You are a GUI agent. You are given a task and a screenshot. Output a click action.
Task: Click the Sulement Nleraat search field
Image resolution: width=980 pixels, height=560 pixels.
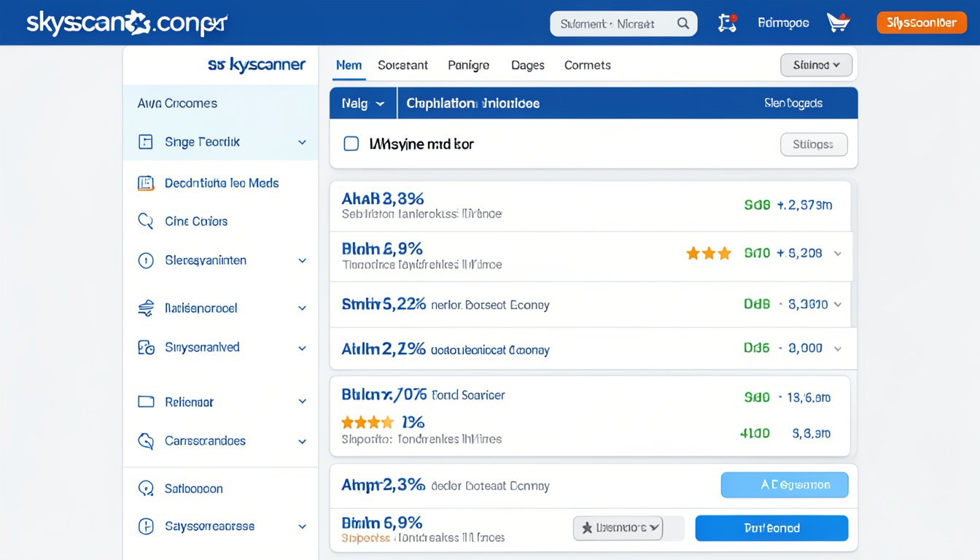623,23
